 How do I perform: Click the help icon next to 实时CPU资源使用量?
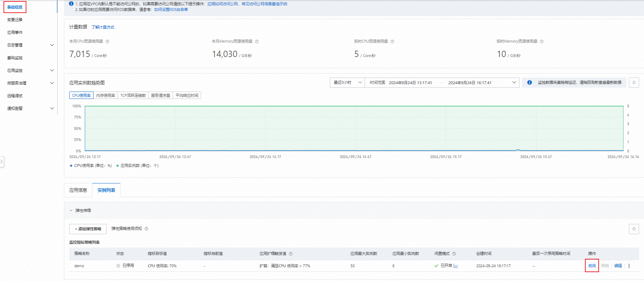[392, 42]
